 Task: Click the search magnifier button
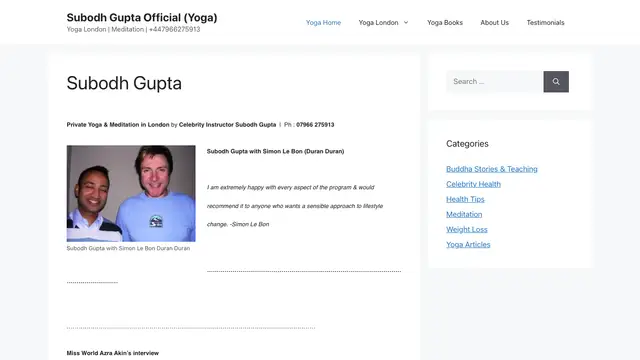(x=556, y=82)
